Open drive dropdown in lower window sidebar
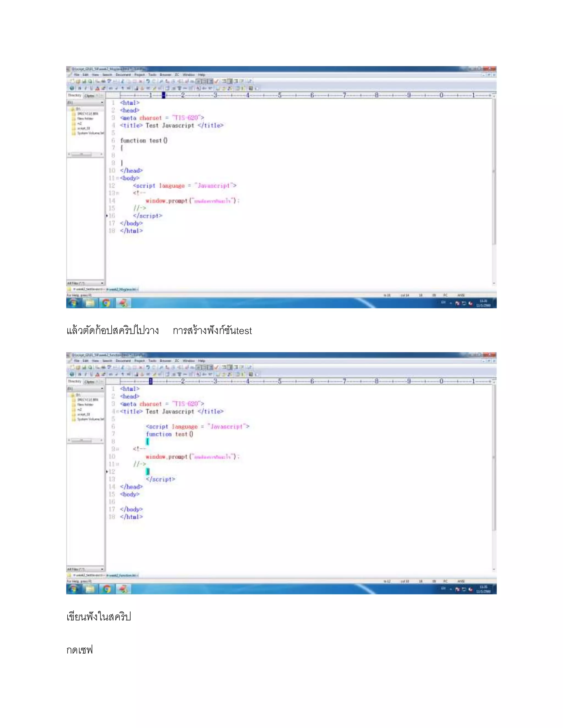Image resolution: width=563 pixels, height=728 pixels. [x=102, y=389]
